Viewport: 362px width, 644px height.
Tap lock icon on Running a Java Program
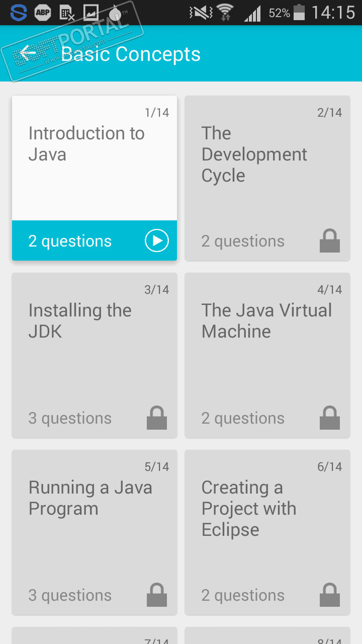pos(157,595)
